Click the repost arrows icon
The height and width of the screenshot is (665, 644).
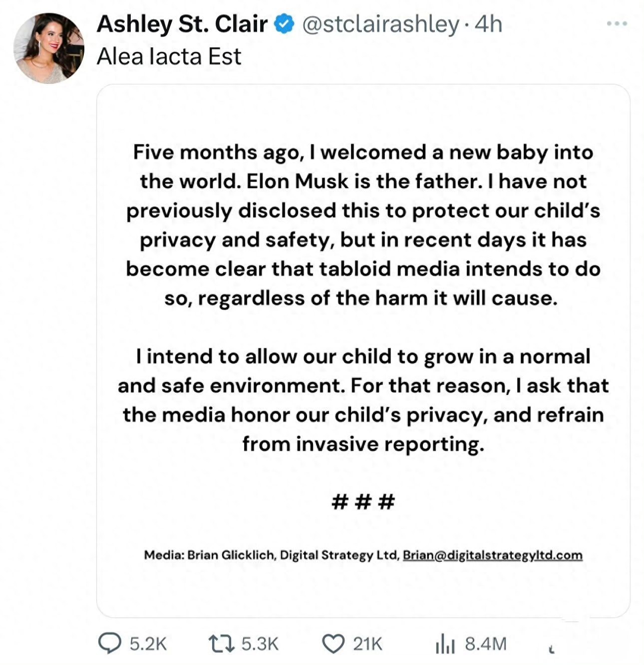221,643
